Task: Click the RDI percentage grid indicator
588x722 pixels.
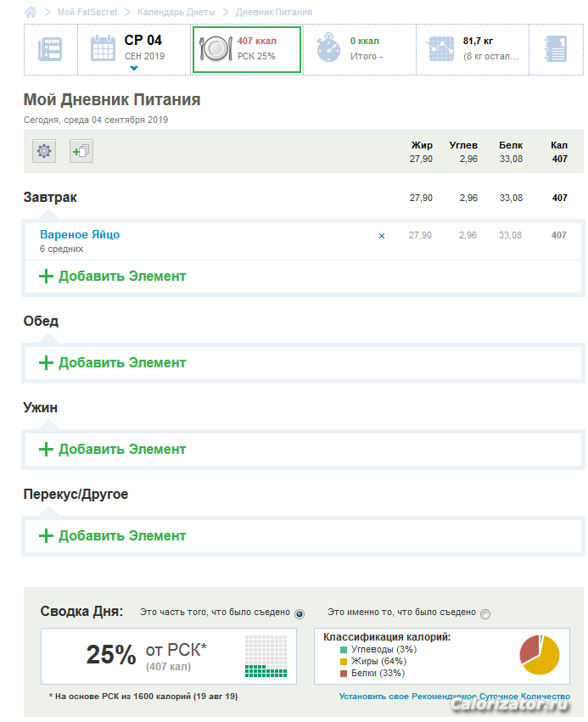Action: (x=266, y=656)
